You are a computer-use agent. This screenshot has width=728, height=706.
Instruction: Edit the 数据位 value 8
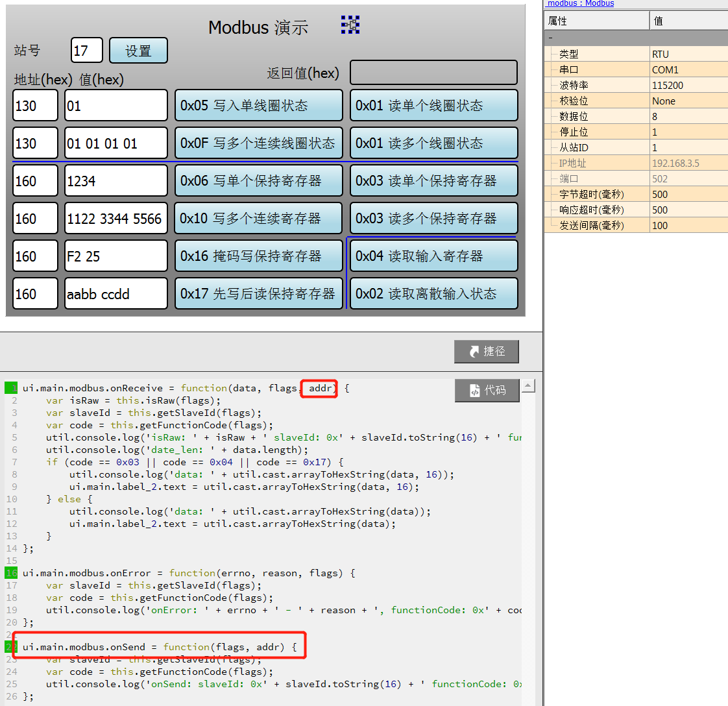pyautogui.click(x=689, y=116)
